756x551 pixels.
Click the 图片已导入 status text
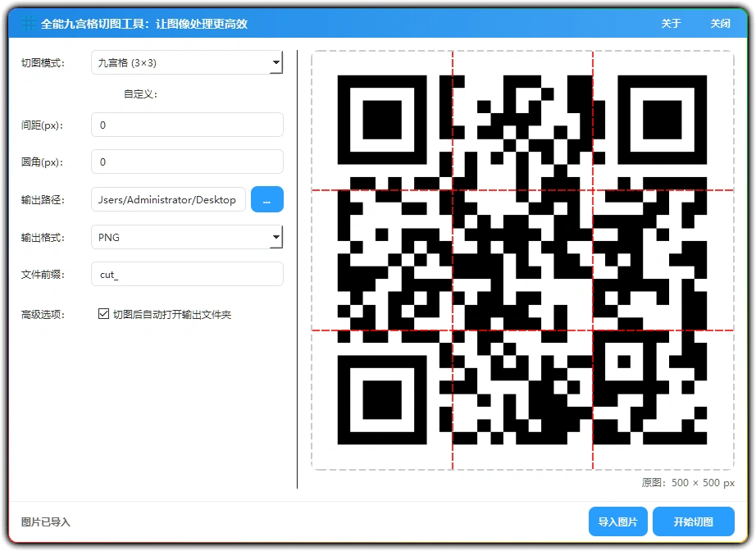[46, 522]
